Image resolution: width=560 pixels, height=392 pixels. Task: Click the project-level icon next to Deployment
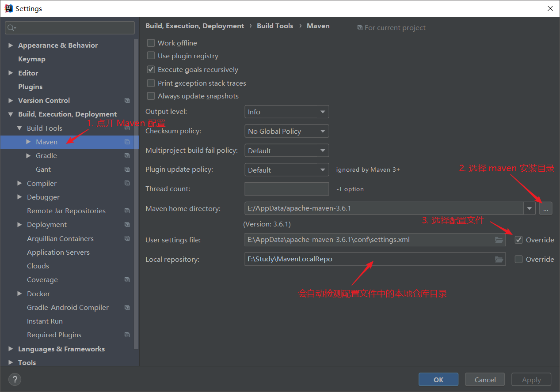pyautogui.click(x=127, y=225)
